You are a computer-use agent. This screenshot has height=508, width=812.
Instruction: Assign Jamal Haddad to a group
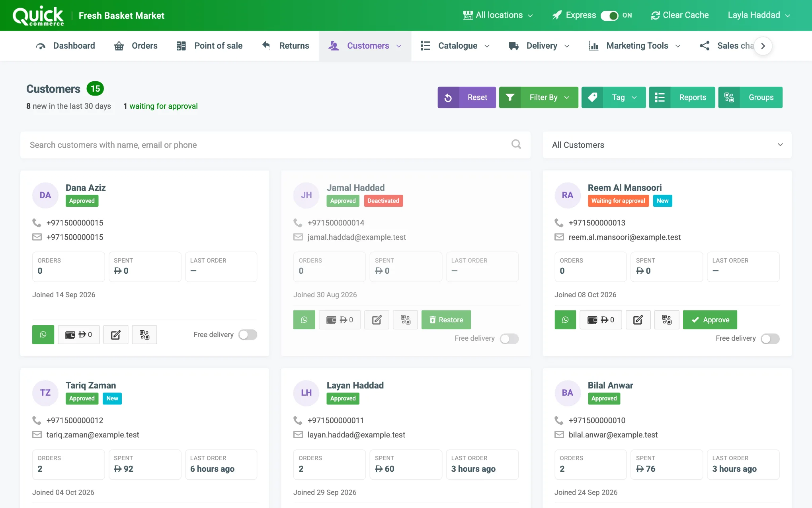pos(406,320)
